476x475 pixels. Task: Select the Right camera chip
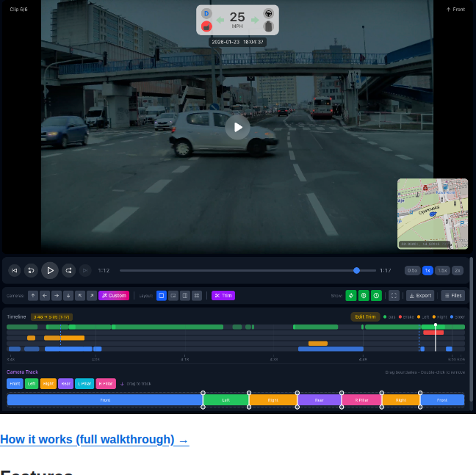click(48, 384)
